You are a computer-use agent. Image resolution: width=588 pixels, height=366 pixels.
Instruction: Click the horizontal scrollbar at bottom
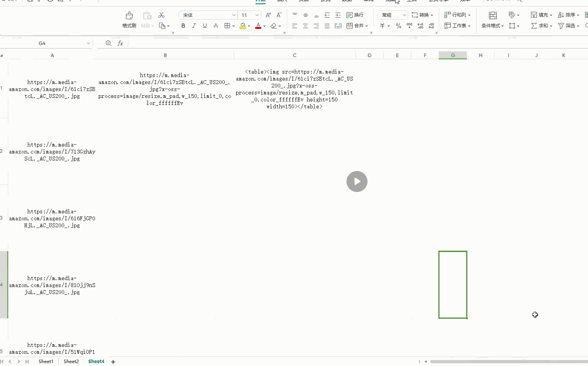coord(509,362)
